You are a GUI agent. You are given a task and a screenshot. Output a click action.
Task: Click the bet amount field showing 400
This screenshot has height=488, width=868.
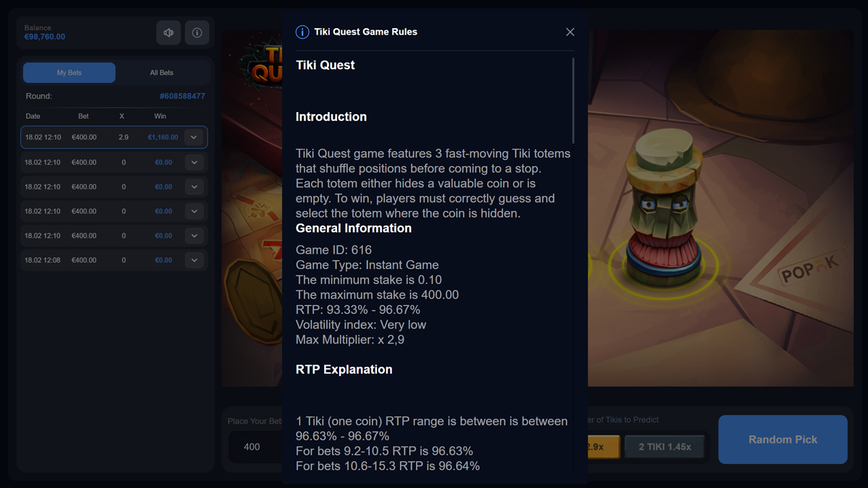point(255,447)
